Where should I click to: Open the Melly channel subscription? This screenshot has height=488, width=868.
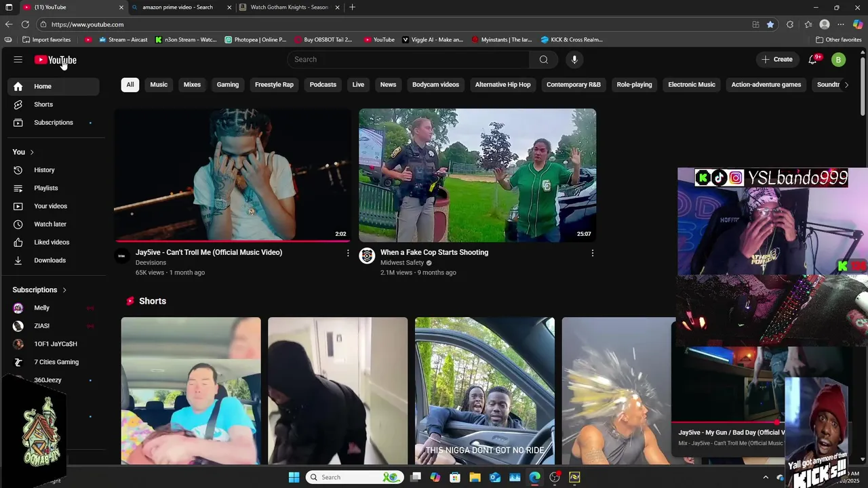click(53, 308)
